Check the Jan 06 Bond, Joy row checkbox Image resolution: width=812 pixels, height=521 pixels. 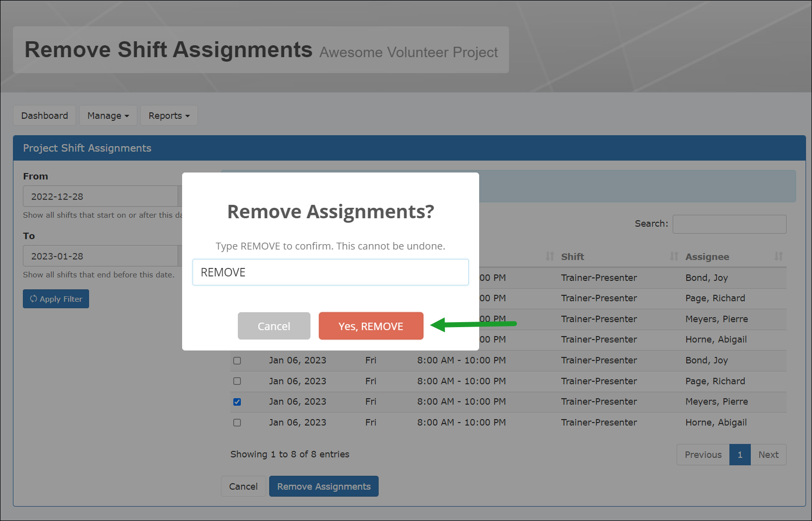coord(237,360)
